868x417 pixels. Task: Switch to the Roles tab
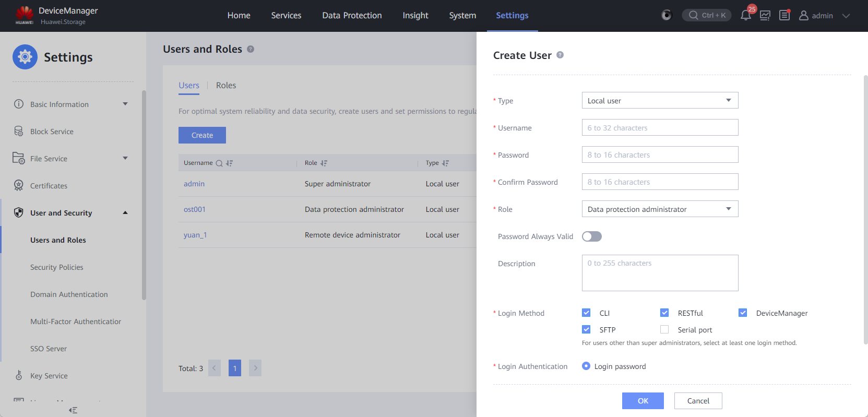click(226, 86)
